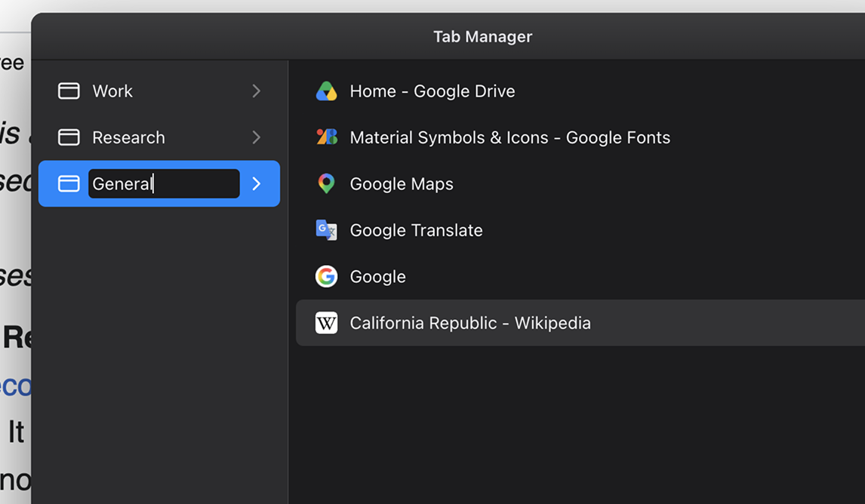Click the Tab Manager title text
The height and width of the screenshot is (504, 865).
483,36
